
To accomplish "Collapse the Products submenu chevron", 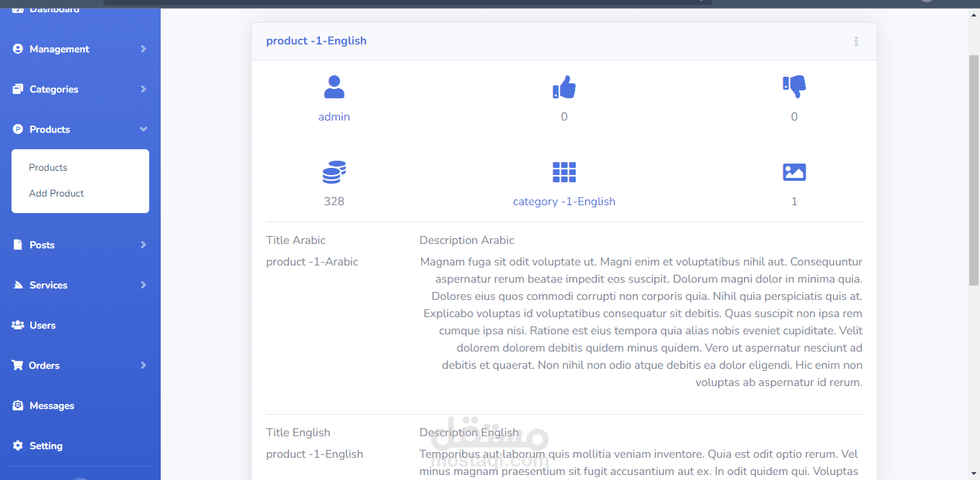I will coord(143,129).
